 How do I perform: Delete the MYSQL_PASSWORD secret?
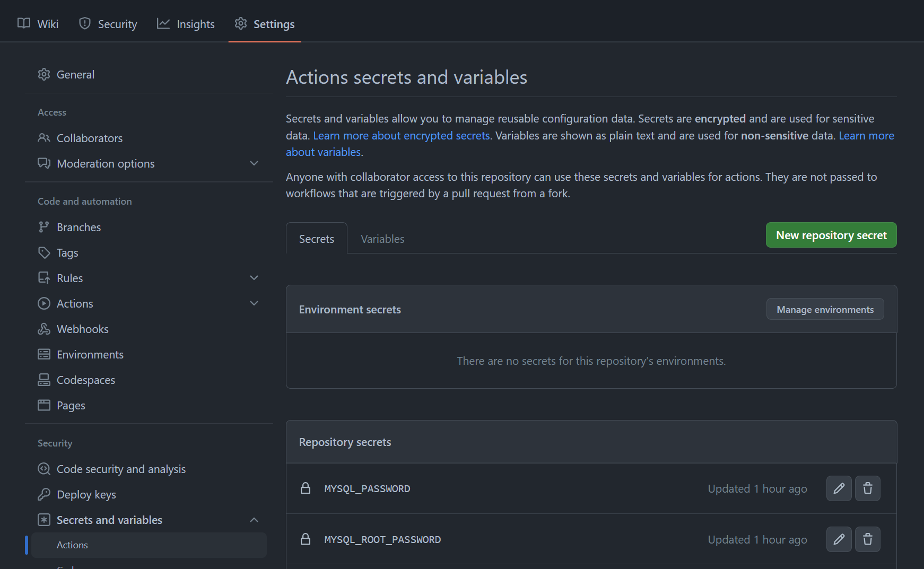tap(868, 488)
